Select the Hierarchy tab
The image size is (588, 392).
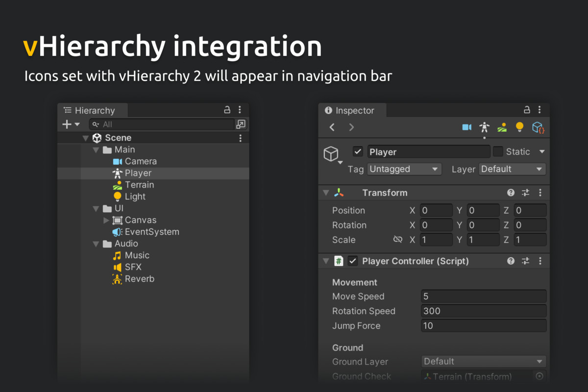point(93,110)
